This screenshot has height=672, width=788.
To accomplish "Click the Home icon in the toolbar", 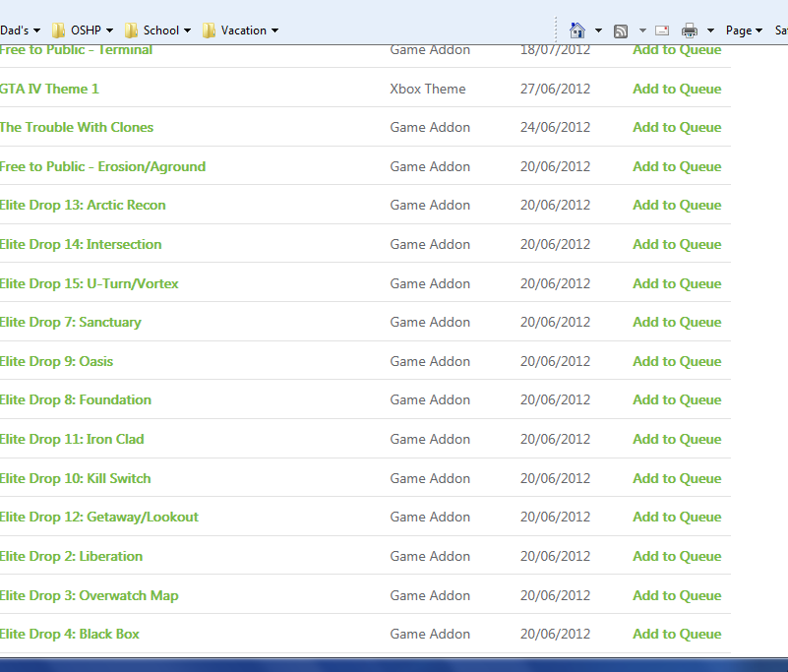I will pyautogui.click(x=576, y=31).
